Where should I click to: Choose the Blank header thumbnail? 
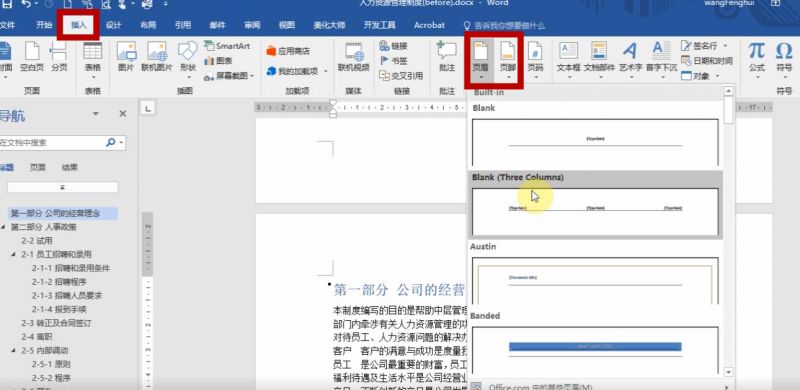click(595, 142)
